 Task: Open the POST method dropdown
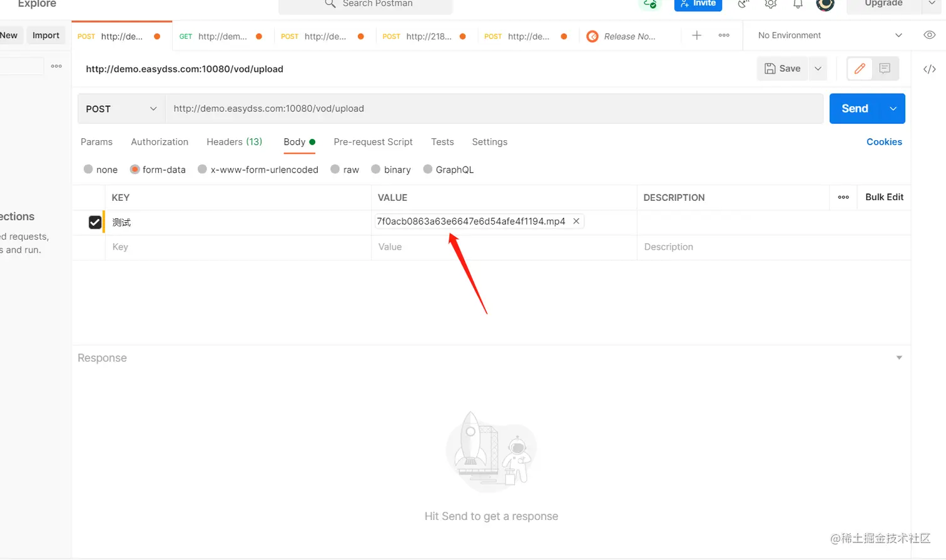pyautogui.click(x=121, y=109)
